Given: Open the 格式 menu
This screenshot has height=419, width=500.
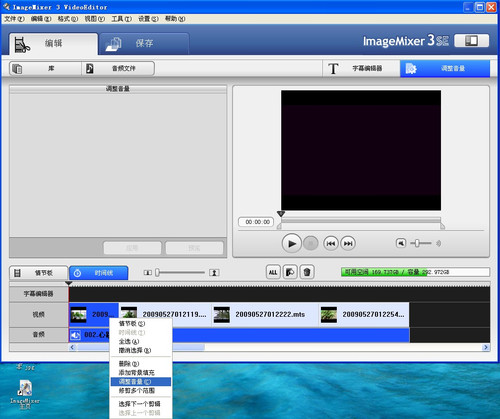Looking at the screenshot, I should pyautogui.click(x=68, y=19).
